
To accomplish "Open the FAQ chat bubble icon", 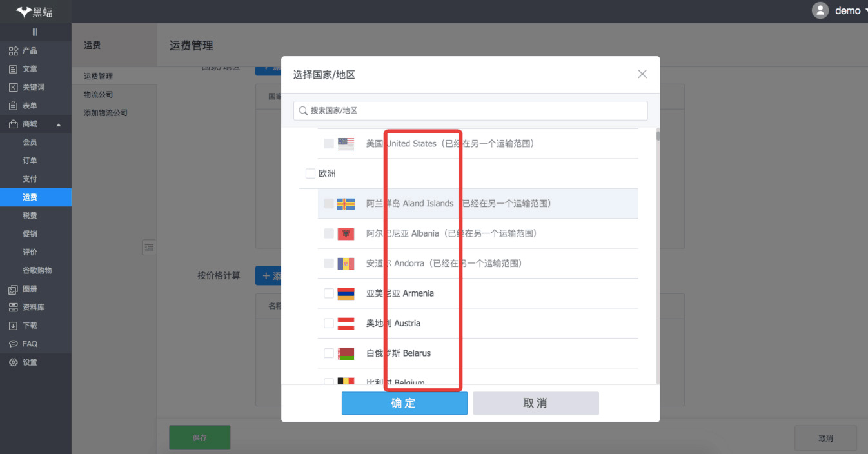I will tap(13, 344).
